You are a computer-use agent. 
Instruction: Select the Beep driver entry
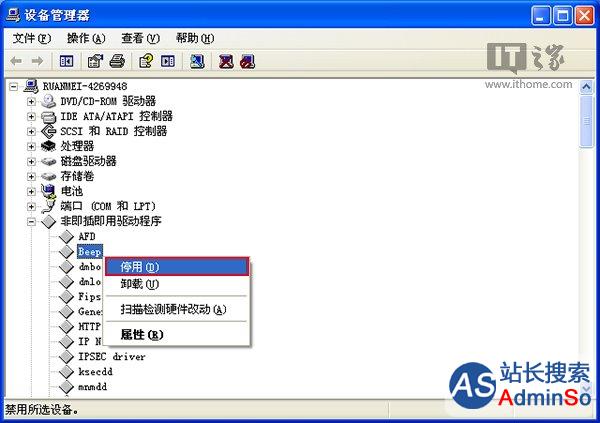coord(90,252)
